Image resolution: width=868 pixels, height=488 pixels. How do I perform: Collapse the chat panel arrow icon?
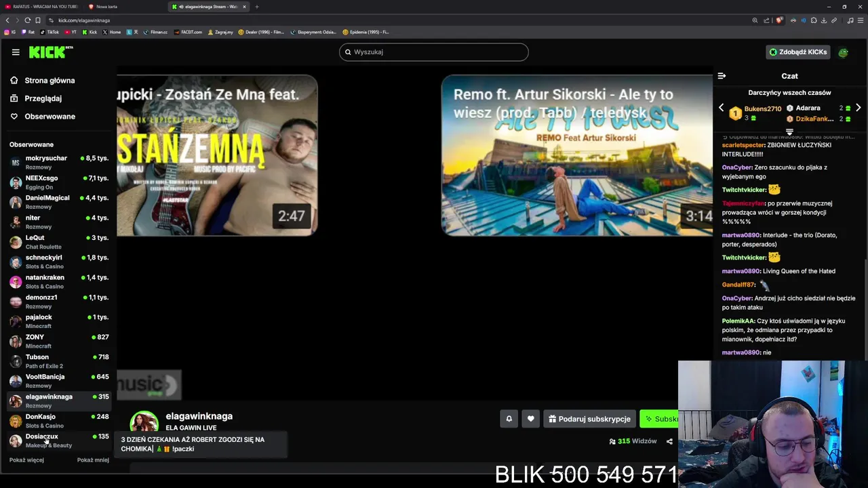point(722,76)
